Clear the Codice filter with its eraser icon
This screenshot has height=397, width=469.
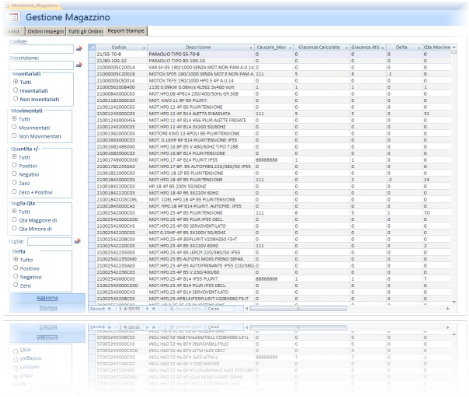[x=79, y=49]
